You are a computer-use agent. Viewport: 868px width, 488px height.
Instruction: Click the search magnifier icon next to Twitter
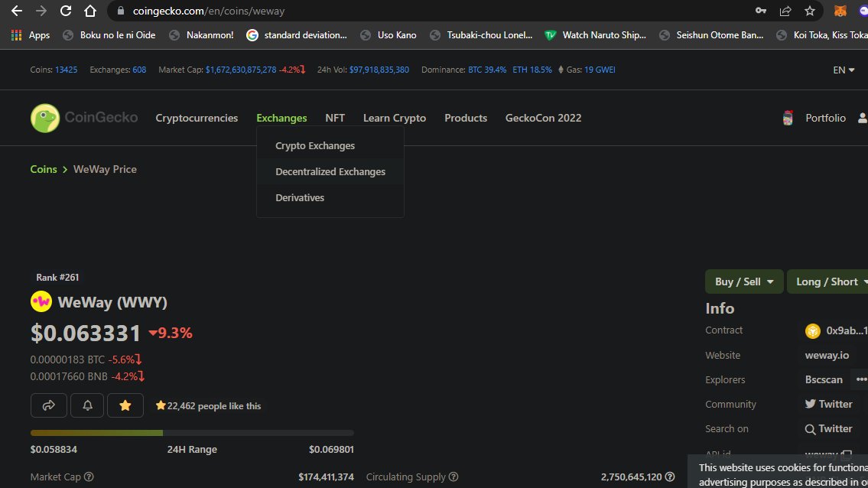click(810, 429)
